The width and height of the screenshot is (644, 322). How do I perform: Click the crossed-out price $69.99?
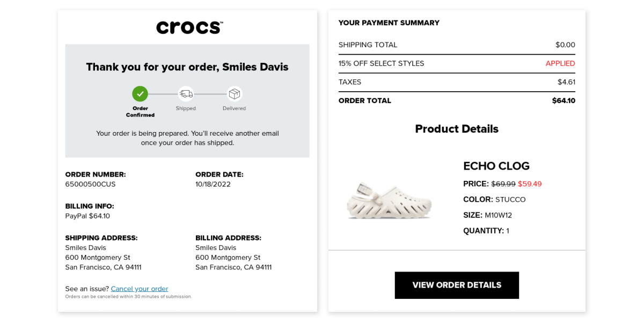(503, 184)
